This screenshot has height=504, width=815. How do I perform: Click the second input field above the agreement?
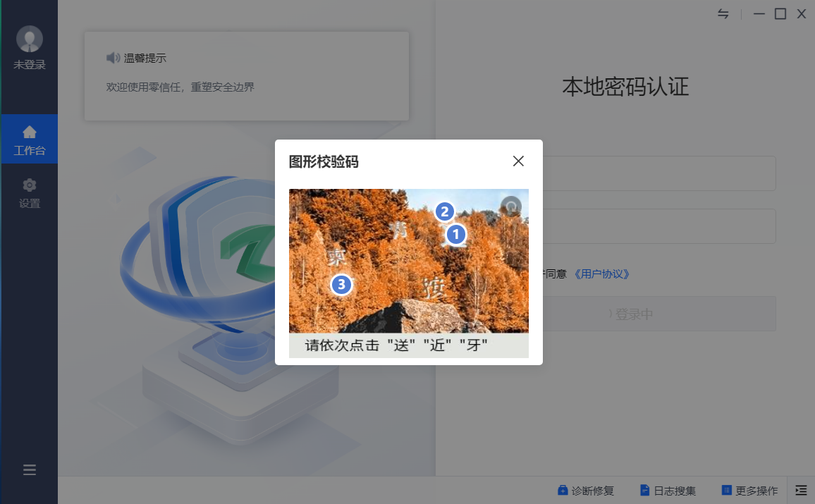(x=659, y=226)
